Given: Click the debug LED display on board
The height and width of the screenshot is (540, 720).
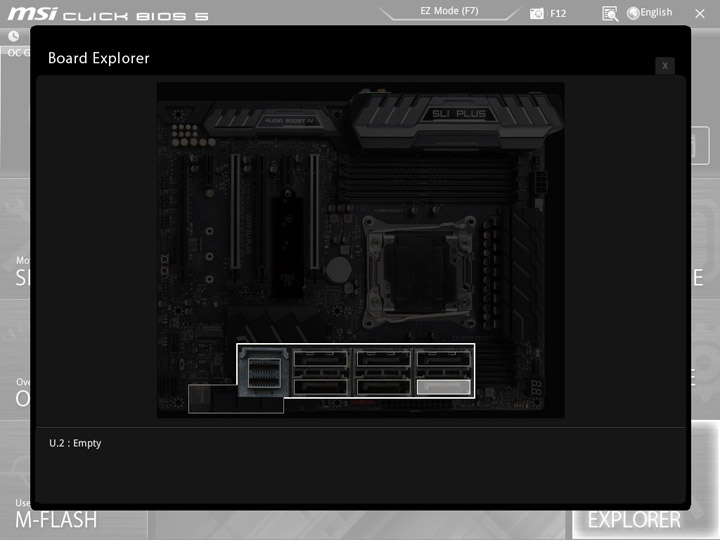Looking at the screenshot, I should tap(536, 388).
